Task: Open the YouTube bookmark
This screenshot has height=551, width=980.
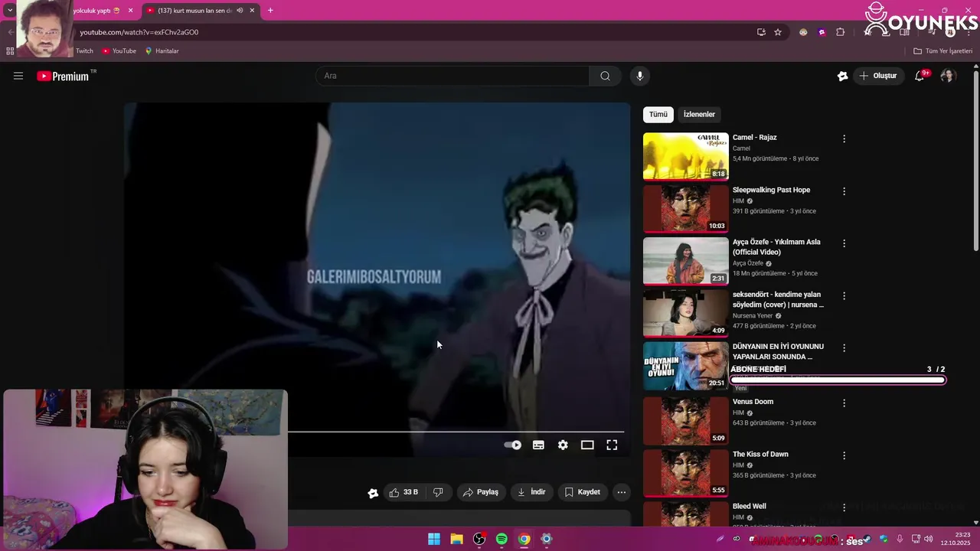Action: 119,51
